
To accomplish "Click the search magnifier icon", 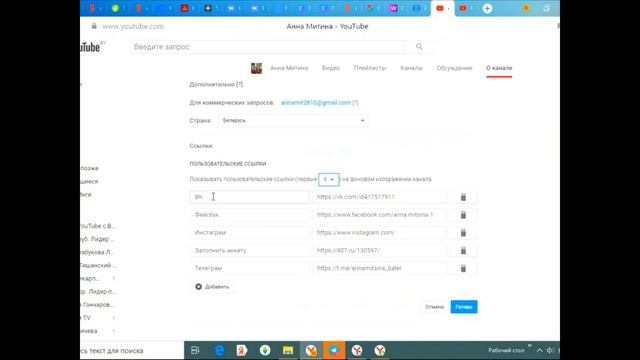I will 419,47.
